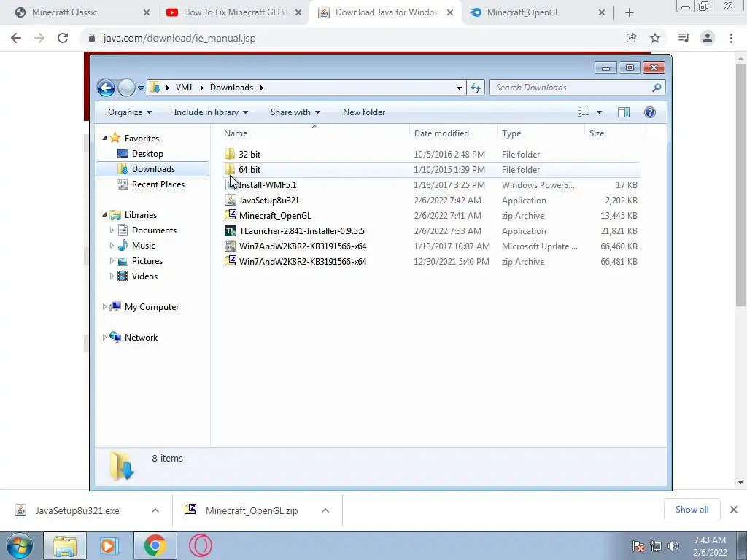Screen dimensions: 747x560
Task: Click the search magnifier icon
Action: 657,87
